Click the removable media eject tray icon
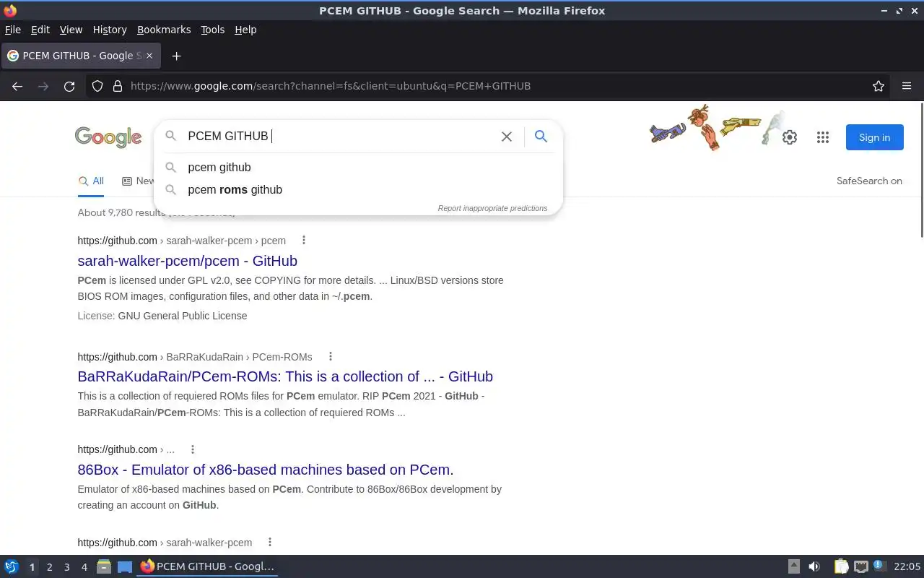This screenshot has height=578, width=924. (793, 566)
